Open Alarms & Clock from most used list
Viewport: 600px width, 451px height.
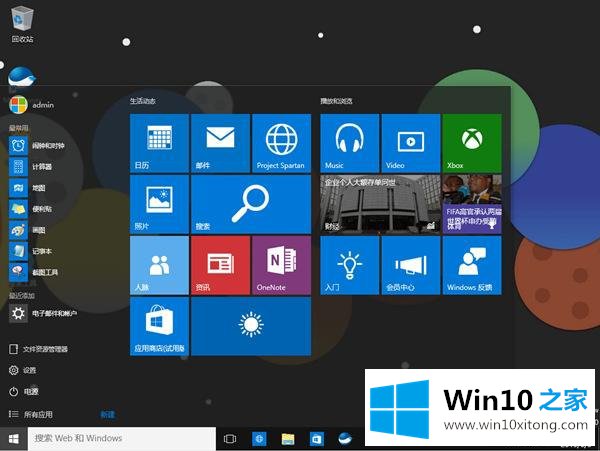tap(37, 146)
